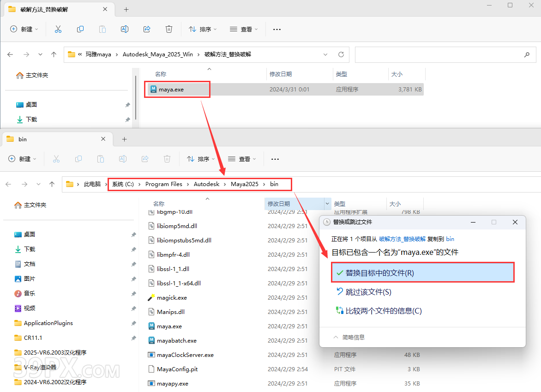Click the Delete trash icon in top window
Viewport: 541px width, 392px height.
coord(169,30)
